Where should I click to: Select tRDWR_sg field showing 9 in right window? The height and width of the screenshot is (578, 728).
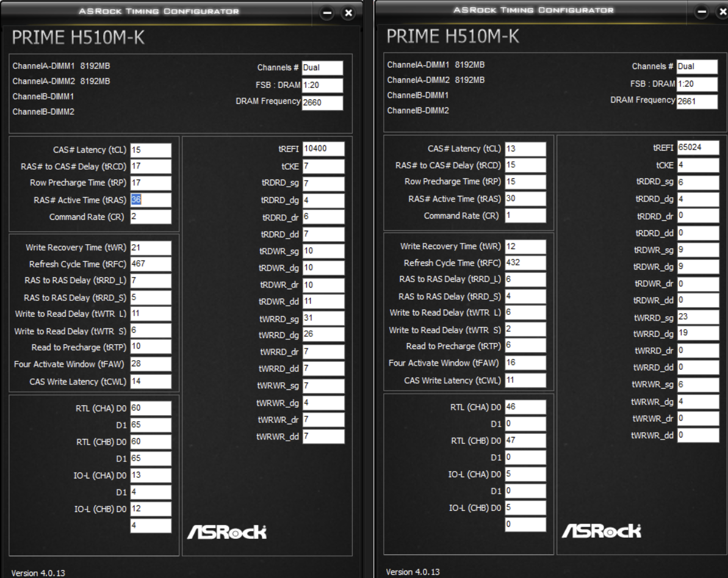[698, 250]
